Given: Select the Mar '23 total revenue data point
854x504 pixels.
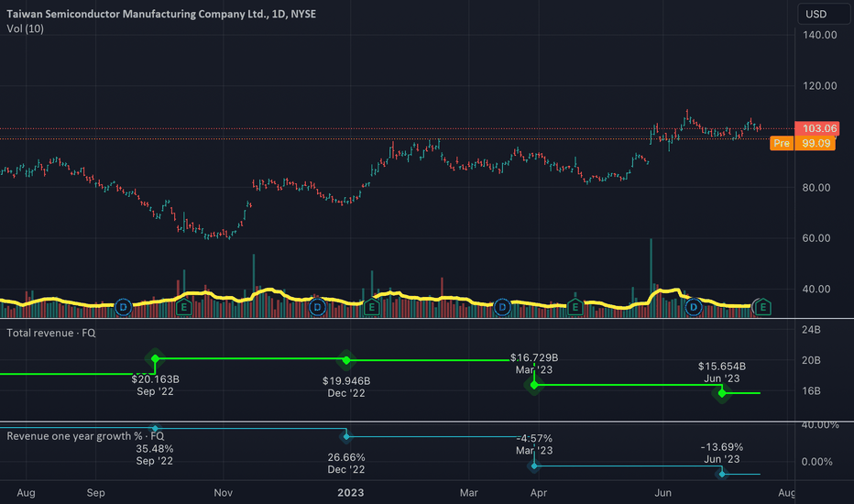Looking at the screenshot, I should coord(534,385).
